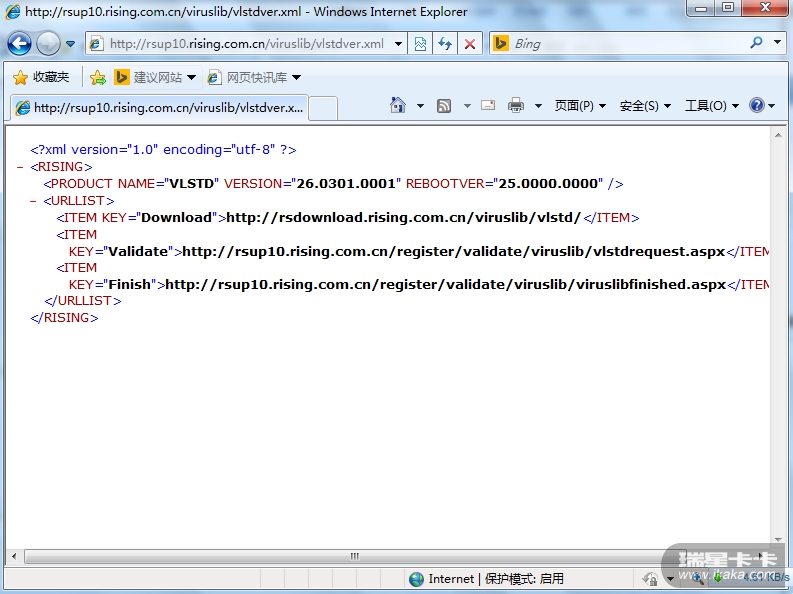Click the Read Mail icon
Image resolution: width=793 pixels, height=594 pixels.
pyautogui.click(x=488, y=105)
